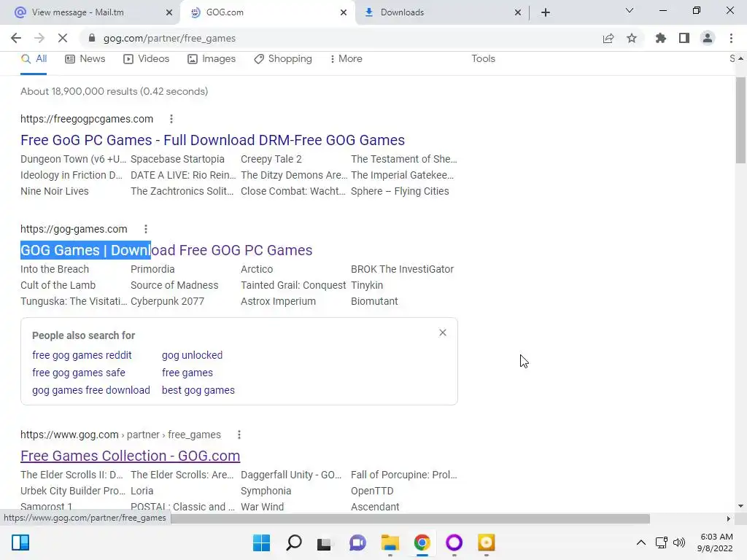
Task: Switch to Images results
Action: point(212,58)
